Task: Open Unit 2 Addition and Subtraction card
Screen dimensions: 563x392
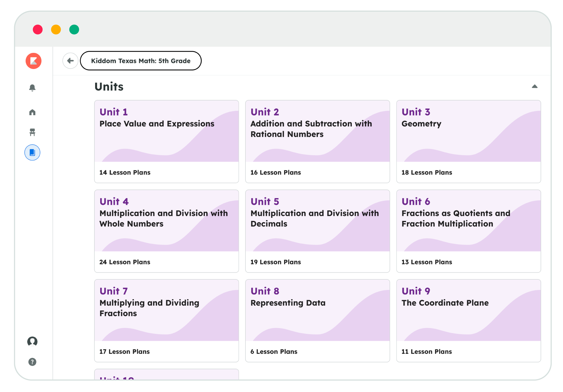Action: [317, 141]
